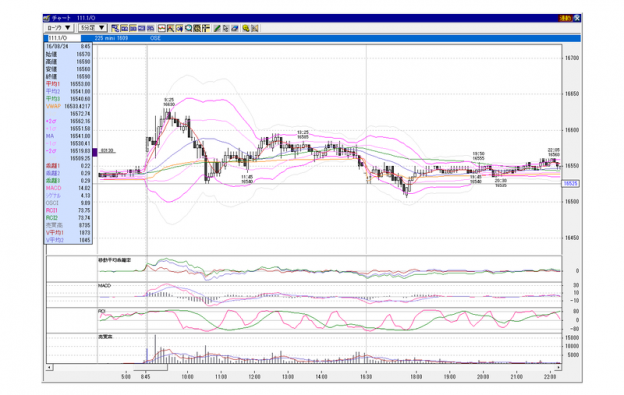The height and width of the screenshot is (395, 624).
Task: Click the MACD sub-chart panel label
Action: tap(104, 286)
